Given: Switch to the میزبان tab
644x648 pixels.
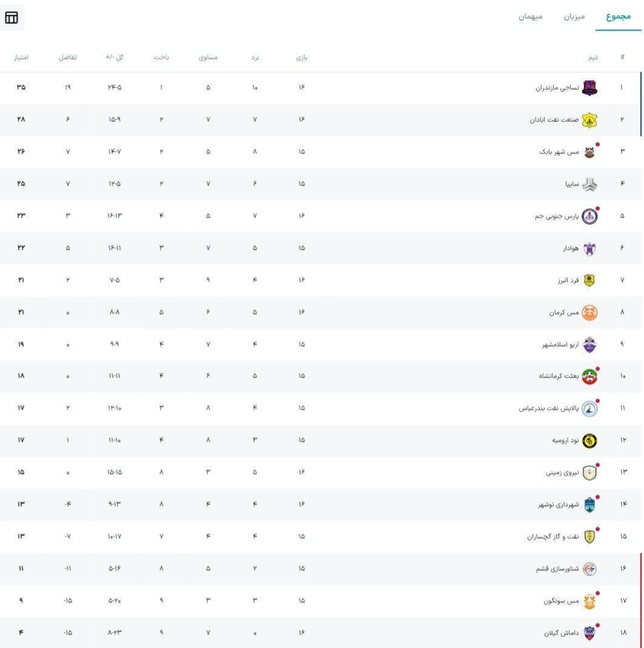Looking at the screenshot, I should pos(574,16).
